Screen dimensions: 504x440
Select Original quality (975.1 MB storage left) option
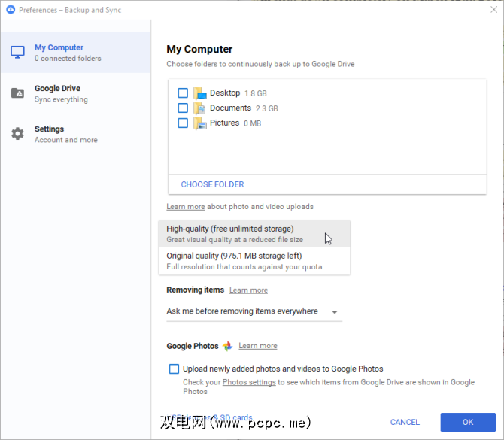[254, 261]
